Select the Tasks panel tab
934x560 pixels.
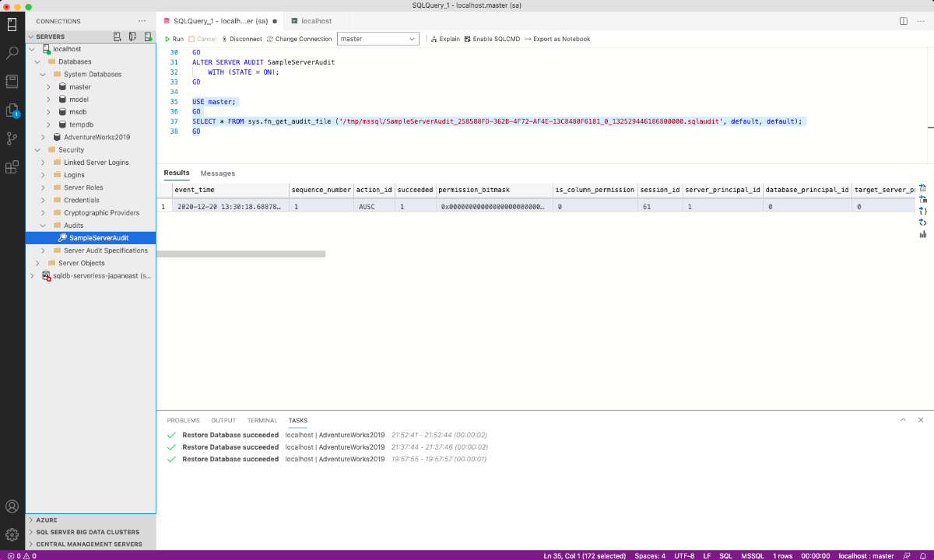(x=298, y=421)
